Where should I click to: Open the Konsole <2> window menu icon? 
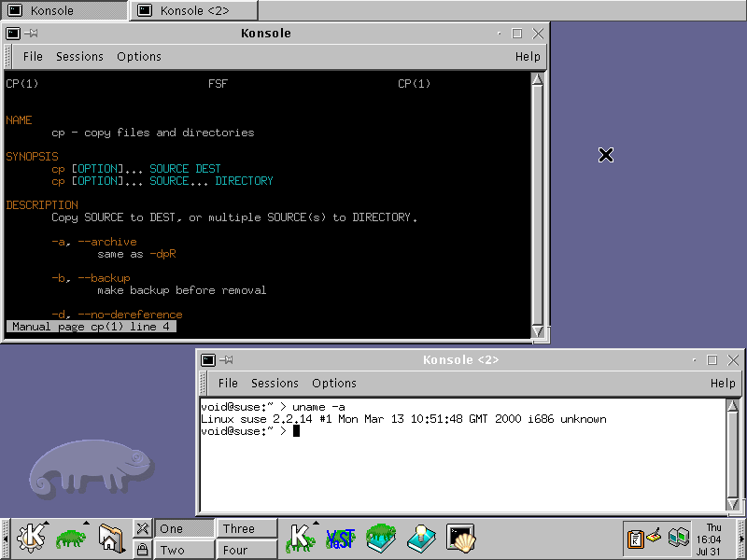pos(208,360)
